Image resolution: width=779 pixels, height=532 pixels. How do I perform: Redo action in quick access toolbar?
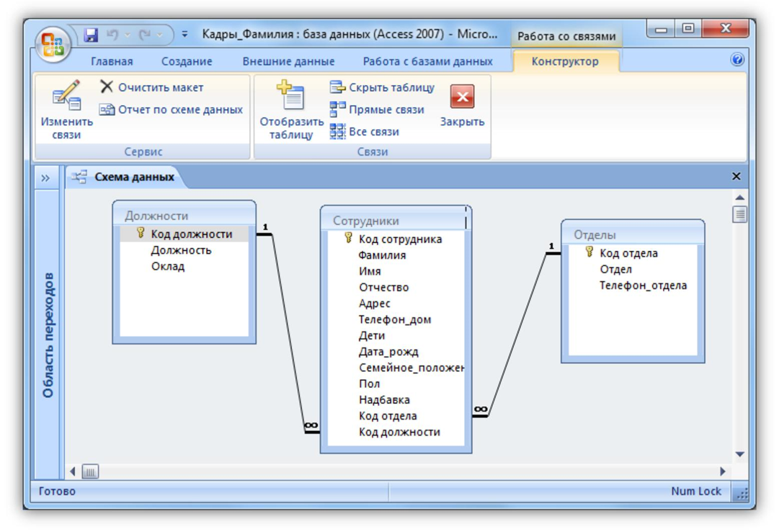[x=145, y=35]
